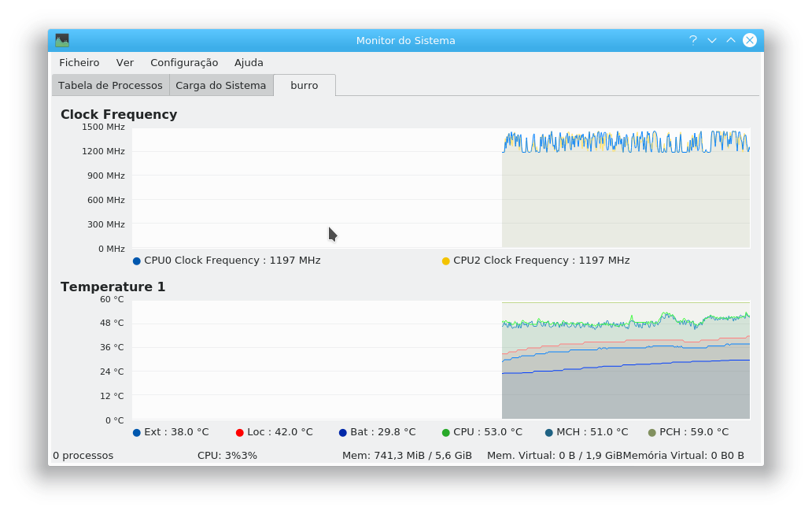
Task: Close the Monitor do Sistema window
Action: (x=749, y=40)
